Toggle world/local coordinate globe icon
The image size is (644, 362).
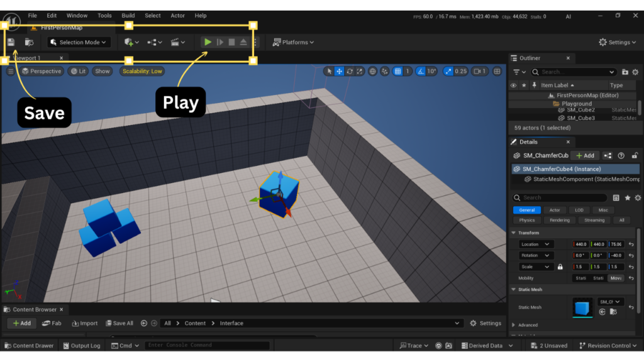[372, 72]
